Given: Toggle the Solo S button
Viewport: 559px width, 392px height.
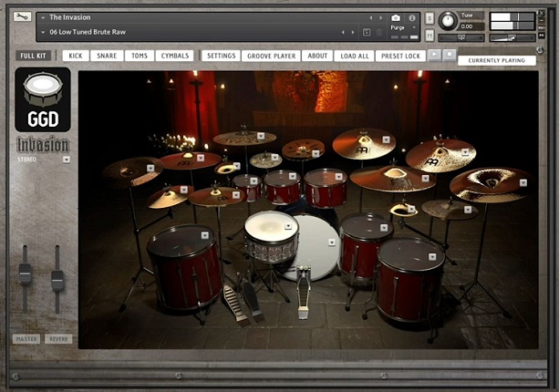Looking at the screenshot, I should point(430,18).
